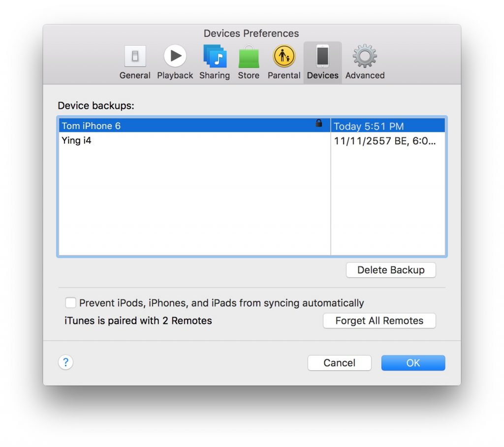Open Playback preferences play icon
Screen dimensions: 504x447
pyautogui.click(x=175, y=57)
